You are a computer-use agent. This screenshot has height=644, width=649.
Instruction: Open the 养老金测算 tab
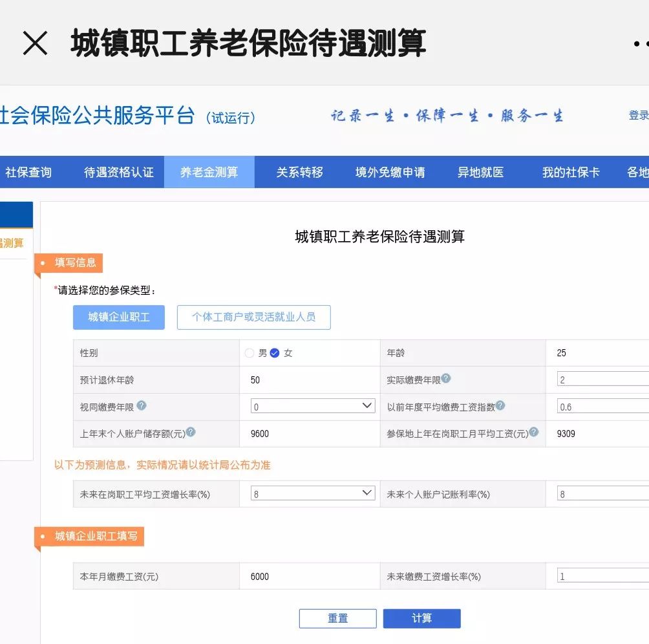pos(209,173)
